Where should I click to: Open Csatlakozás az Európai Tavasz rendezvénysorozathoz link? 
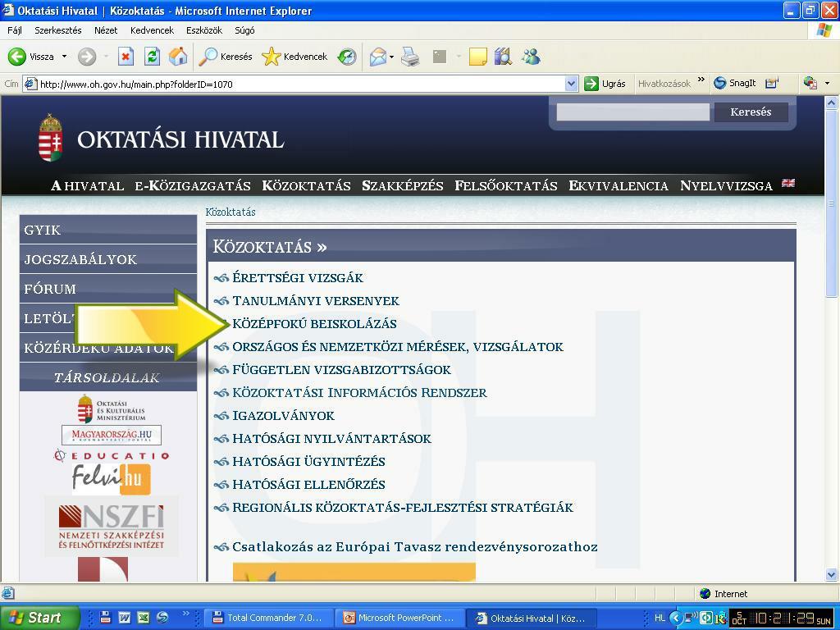pos(414,547)
